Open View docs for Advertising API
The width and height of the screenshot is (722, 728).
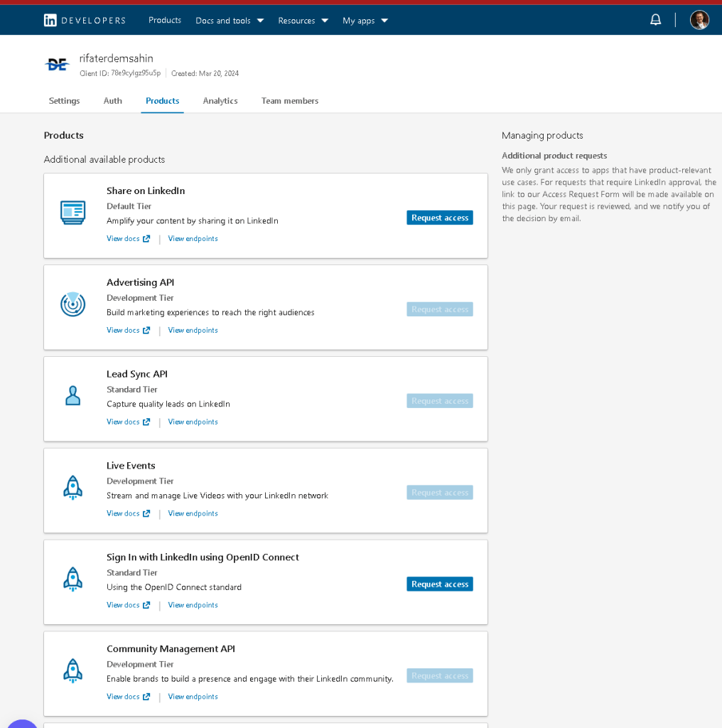click(123, 330)
